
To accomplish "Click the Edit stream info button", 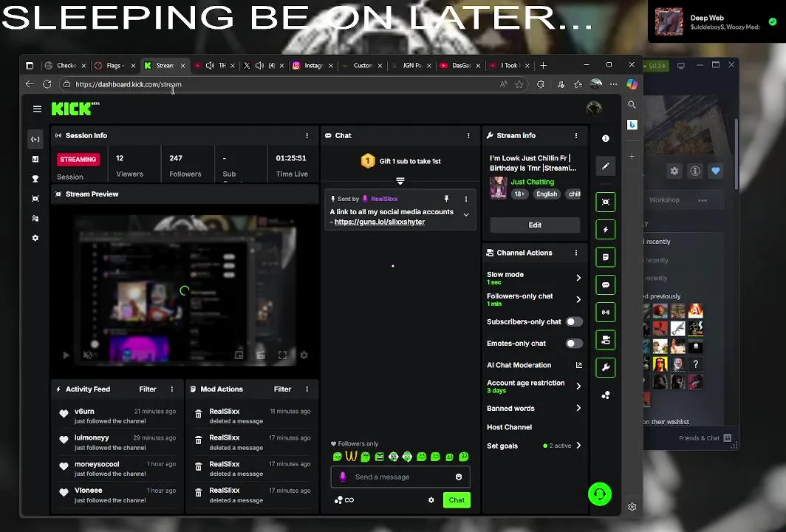I will click(535, 225).
